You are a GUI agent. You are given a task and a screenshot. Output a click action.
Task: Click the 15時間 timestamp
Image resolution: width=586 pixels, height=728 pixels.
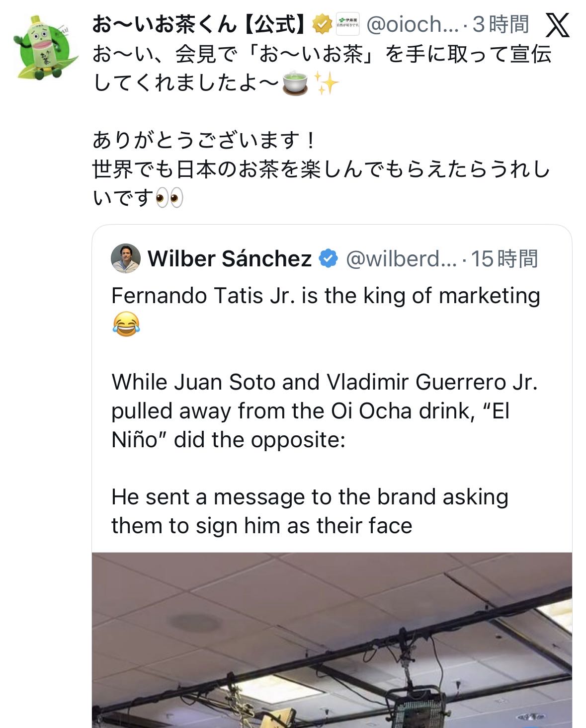(504, 259)
